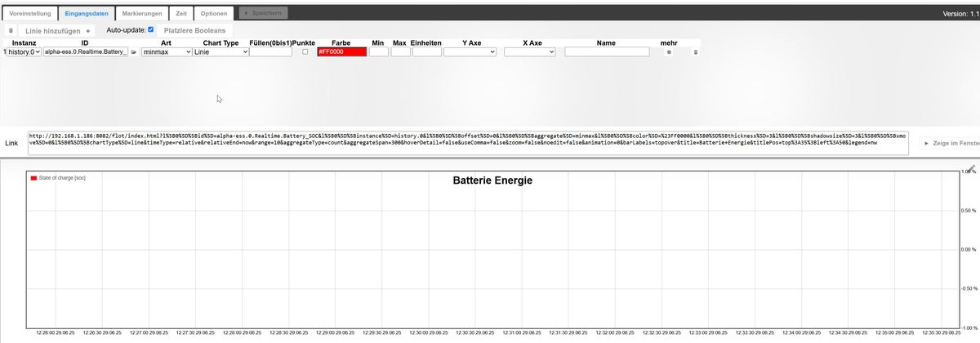
Task: Click the ID input field with alpha-ess path
Action: [85, 51]
